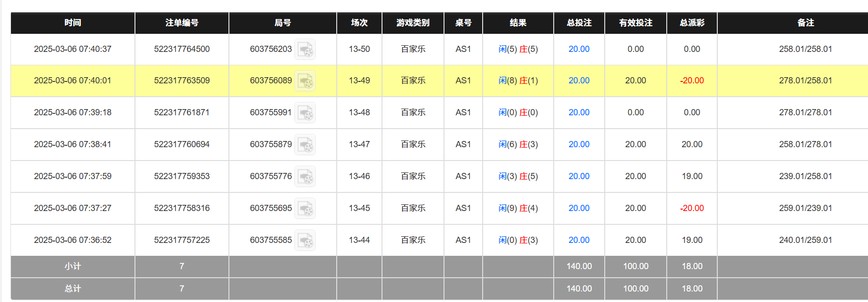868x302 pixels.
Task: Select the highlighted row timestamp 07:40:01
Action: (72, 81)
